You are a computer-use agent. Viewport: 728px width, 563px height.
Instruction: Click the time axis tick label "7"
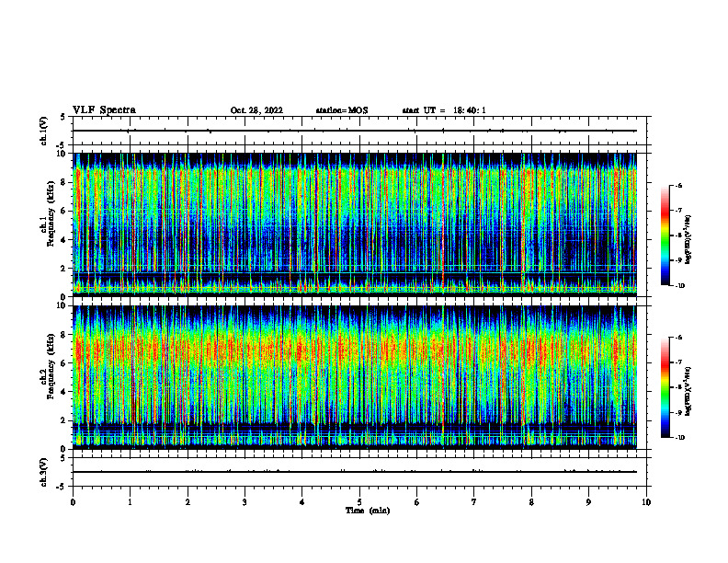(474, 502)
